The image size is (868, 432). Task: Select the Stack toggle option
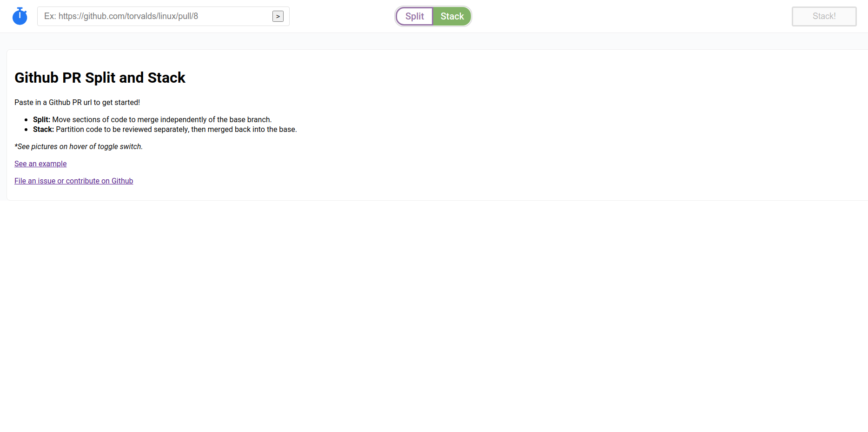pyautogui.click(x=452, y=16)
